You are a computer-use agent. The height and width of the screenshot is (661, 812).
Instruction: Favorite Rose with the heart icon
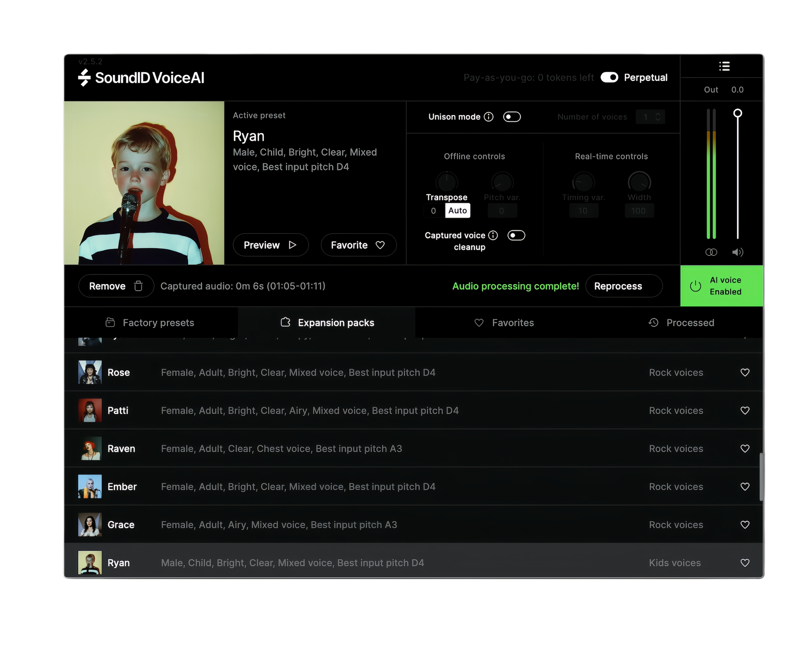pyautogui.click(x=745, y=372)
